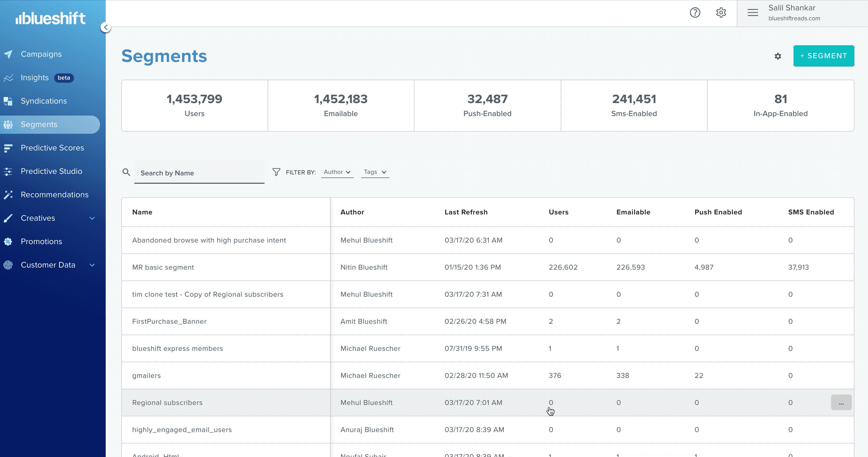Image resolution: width=868 pixels, height=457 pixels.
Task: Open the 'Regional subscribers' segment
Action: (x=167, y=403)
